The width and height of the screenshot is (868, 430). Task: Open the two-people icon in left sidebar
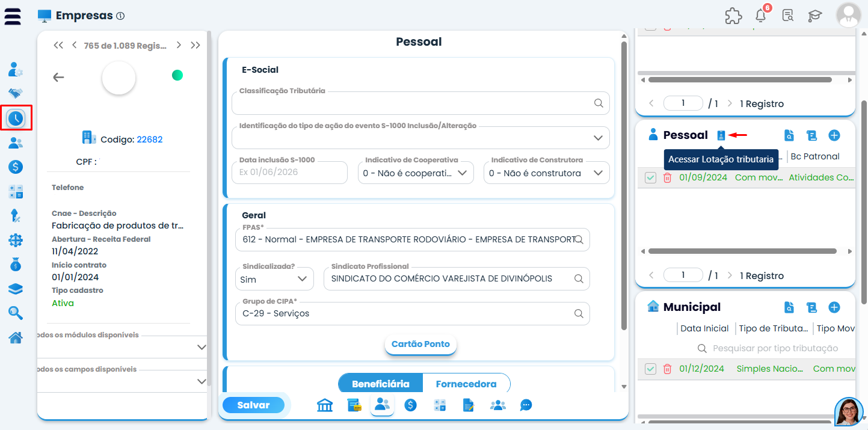pos(16,143)
